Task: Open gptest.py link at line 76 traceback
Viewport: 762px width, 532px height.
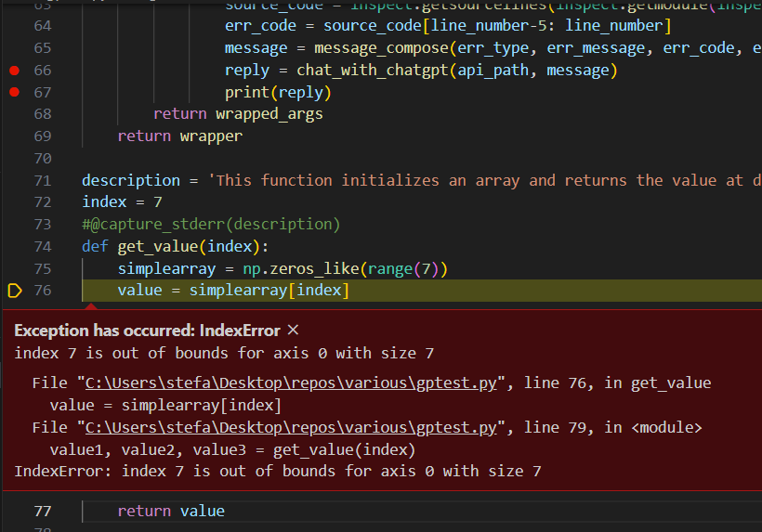Action: pyautogui.click(x=291, y=383)
